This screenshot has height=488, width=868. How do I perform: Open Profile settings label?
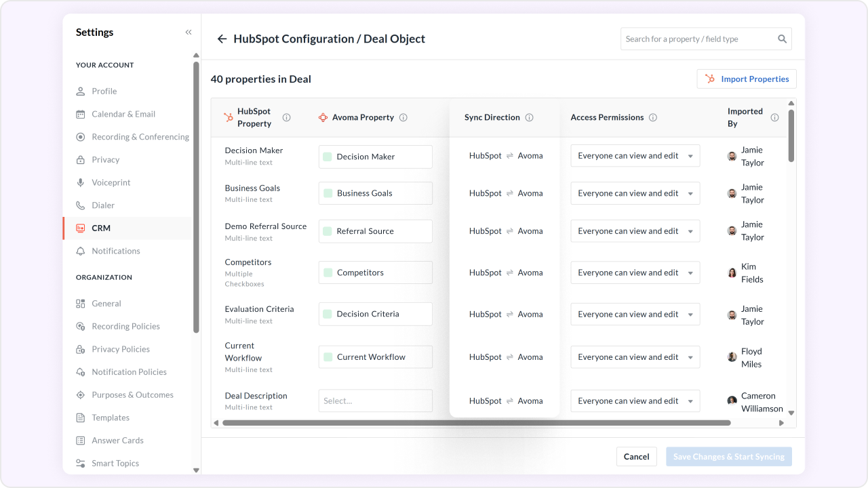[104, 91]
